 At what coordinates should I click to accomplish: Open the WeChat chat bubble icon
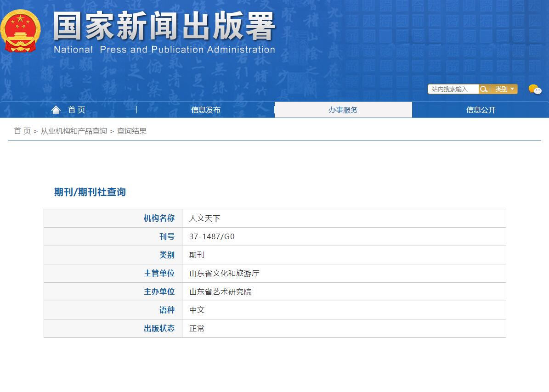click(x=535, y=90)
